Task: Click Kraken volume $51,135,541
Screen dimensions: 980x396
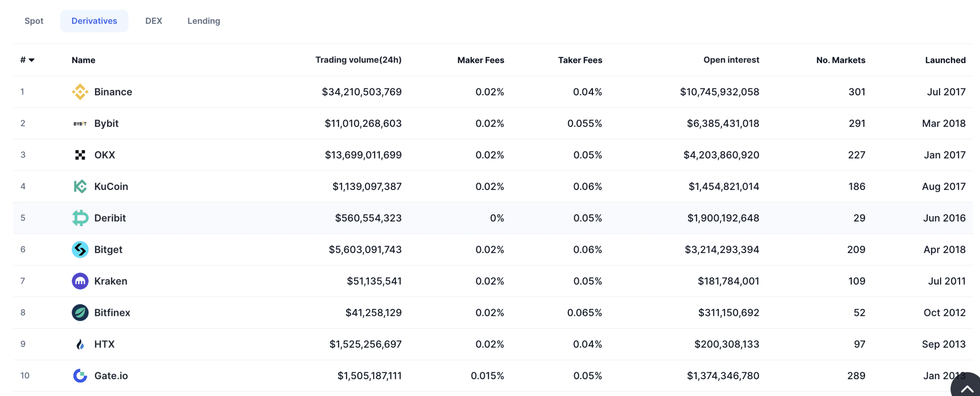Action: (374, 281)
